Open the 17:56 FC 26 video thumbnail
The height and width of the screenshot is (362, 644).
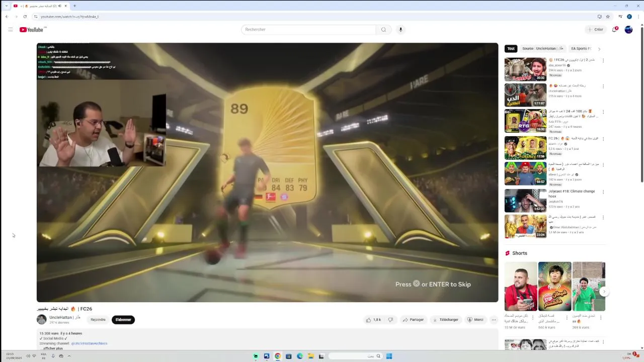pos(525,148)
